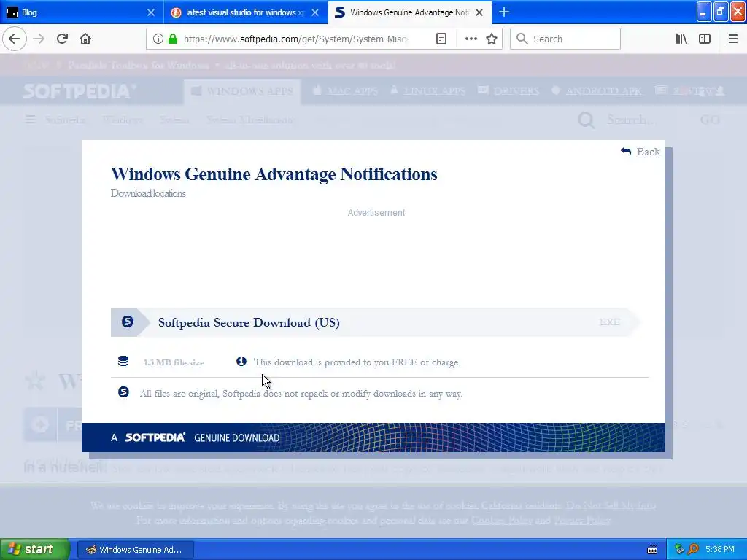Toggle reader view icon in address bar
This screenshot has width=747, height=560.
pos(441,39)
